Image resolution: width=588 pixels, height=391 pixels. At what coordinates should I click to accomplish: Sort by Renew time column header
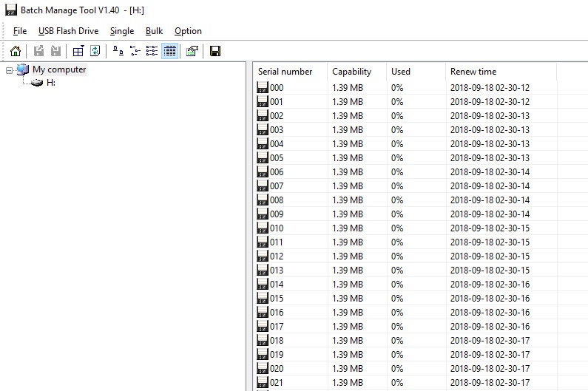click(x=501, y=72)
